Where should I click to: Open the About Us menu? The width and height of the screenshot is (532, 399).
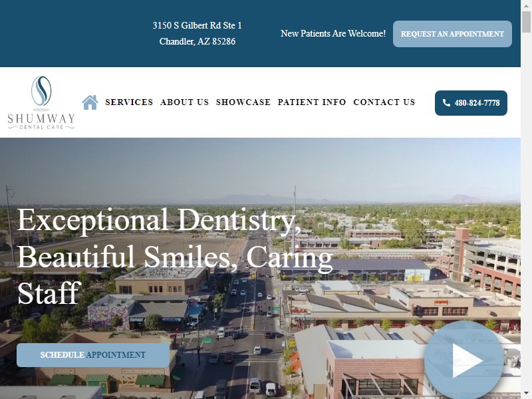(x=184, y=102)
